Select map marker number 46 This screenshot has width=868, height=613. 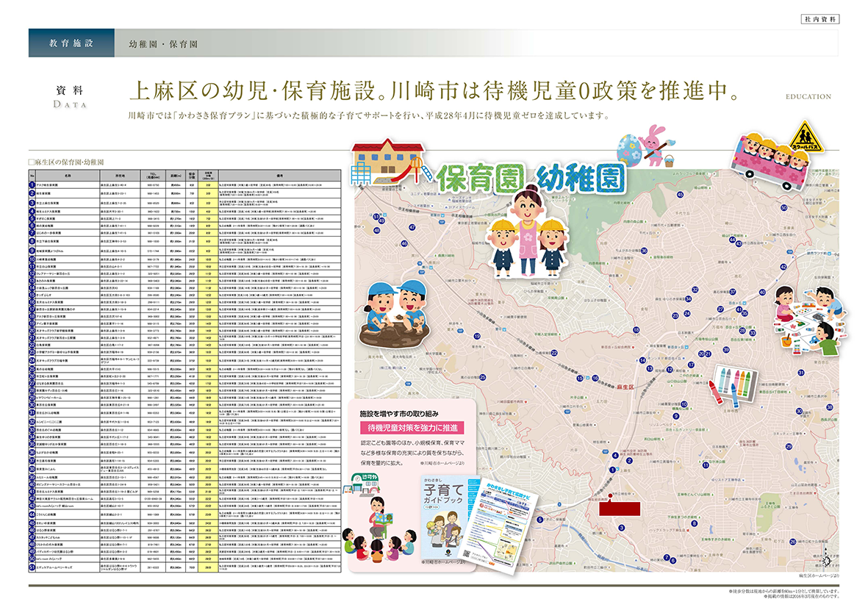click(404, 243)
